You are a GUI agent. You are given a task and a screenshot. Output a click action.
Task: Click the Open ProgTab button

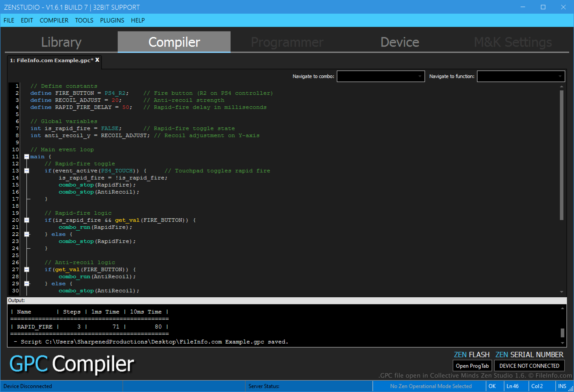click(472, 366)
